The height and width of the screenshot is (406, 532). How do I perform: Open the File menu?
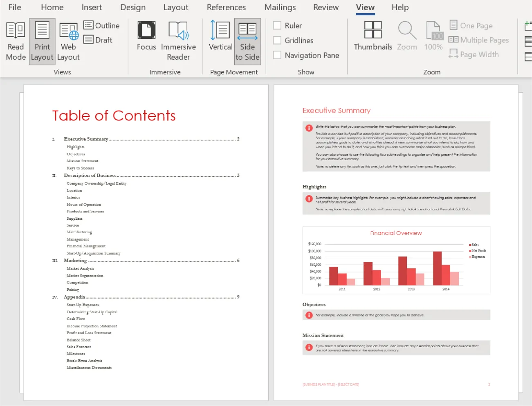(14, 7)
